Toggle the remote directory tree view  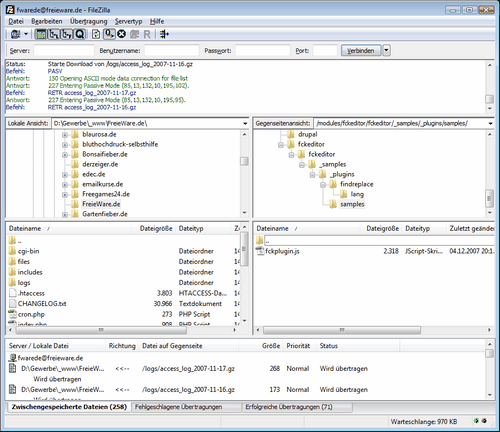point(67,34)
